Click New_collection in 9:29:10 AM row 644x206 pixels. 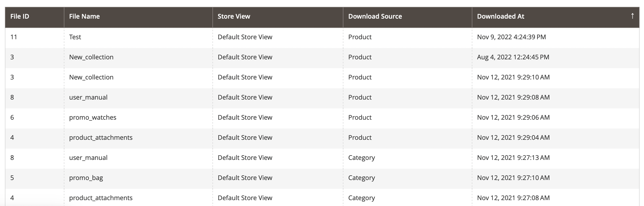tap(91, 77)
